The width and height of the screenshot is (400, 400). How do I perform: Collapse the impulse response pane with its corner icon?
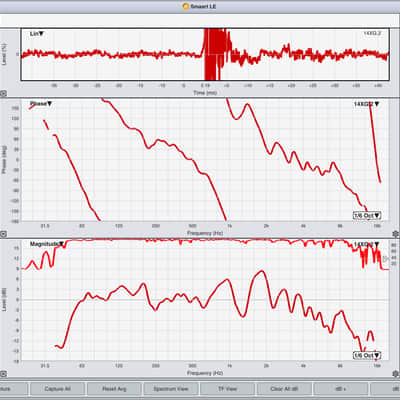point(3,94)
